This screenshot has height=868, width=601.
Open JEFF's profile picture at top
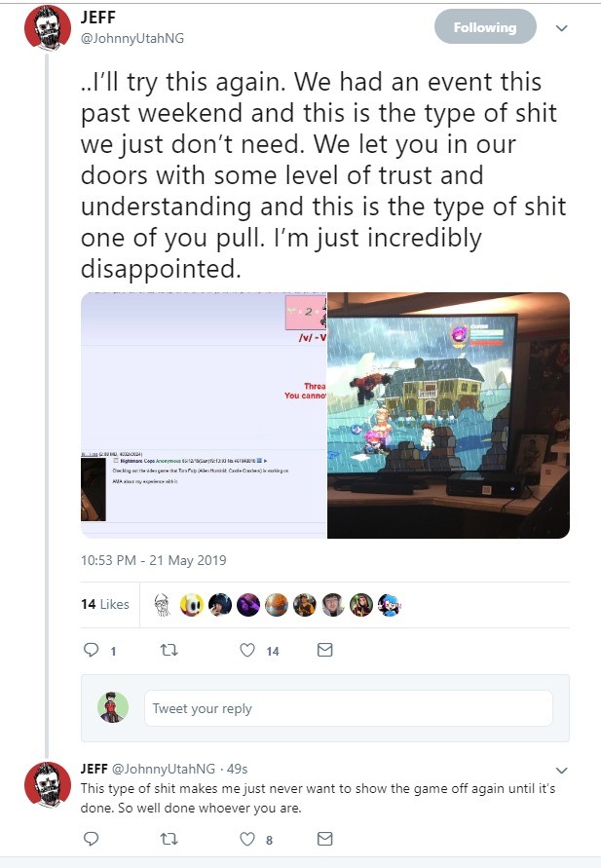(x=48, y=29)
